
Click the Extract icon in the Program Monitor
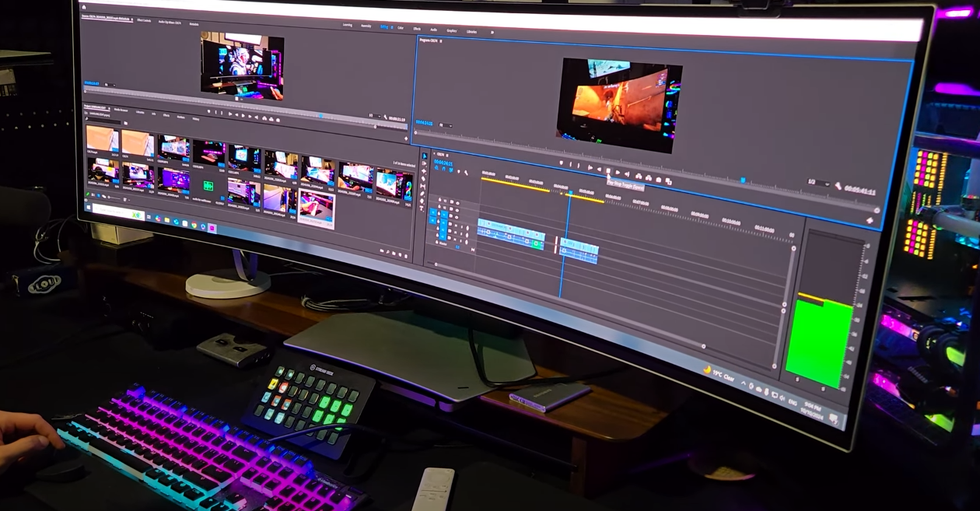648,179
